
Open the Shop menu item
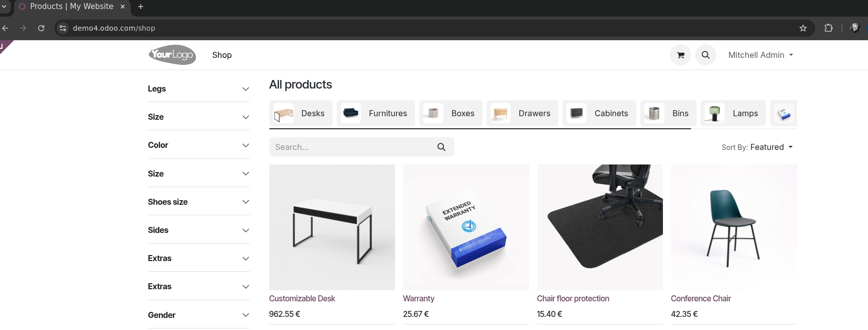coord(222,55)
